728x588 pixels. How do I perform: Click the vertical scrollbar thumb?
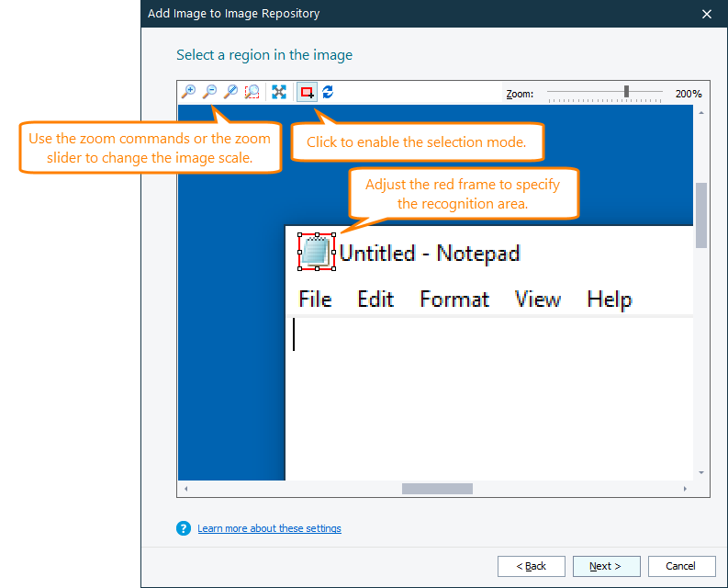pos(701,215)
